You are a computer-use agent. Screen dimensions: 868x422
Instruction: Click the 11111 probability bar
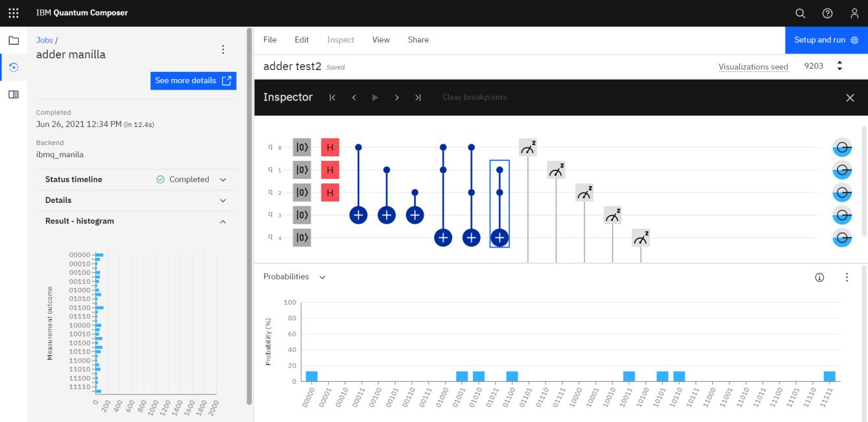pos(830,376)
